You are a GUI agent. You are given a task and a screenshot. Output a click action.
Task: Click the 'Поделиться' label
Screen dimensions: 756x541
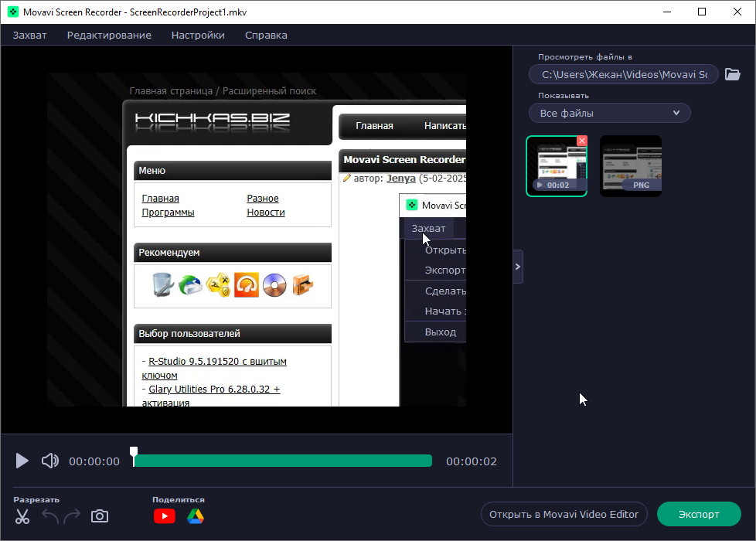click(x=179, y=499)
